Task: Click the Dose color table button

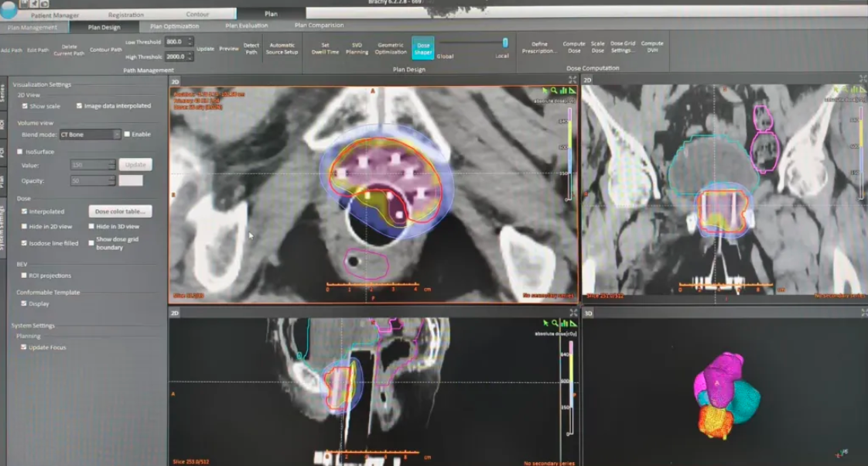Action: coord(120,211)
